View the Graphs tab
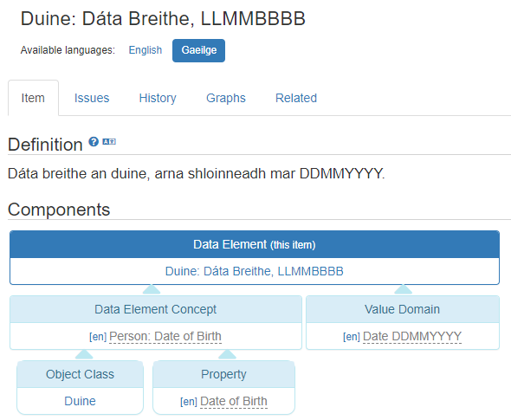The image size is (511, 420). (x=226, y=98)
